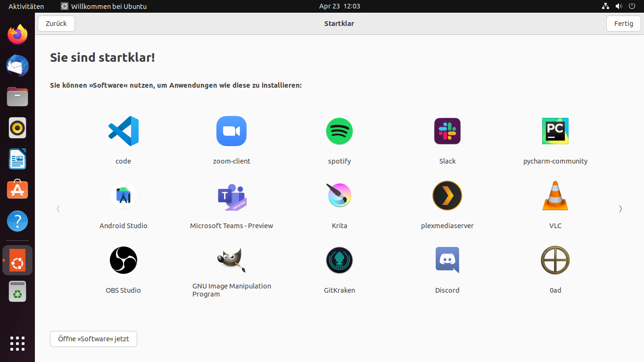Open the network status indicator

pos(606,6)
